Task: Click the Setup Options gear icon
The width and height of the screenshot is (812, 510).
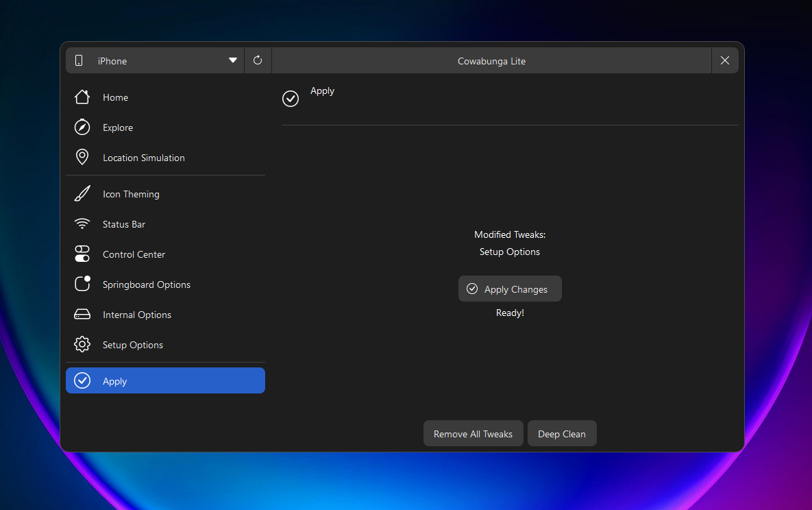Action: tap(82, 344)
